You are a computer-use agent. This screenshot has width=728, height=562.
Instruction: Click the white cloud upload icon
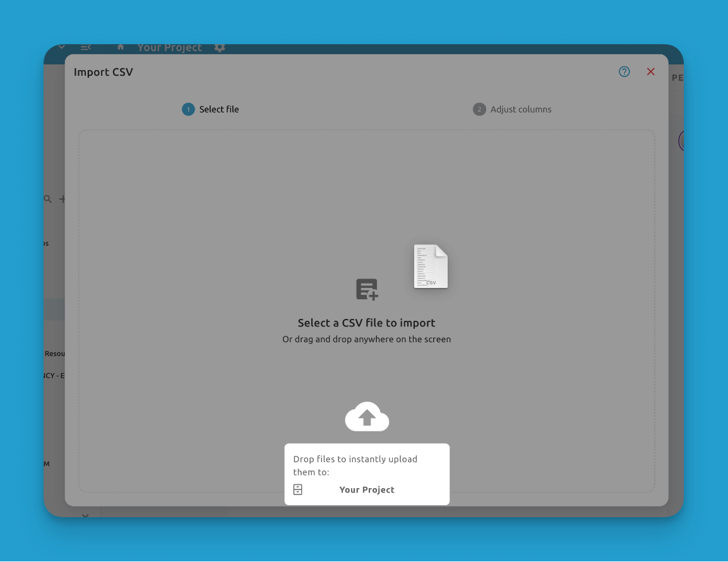[367, 417]
